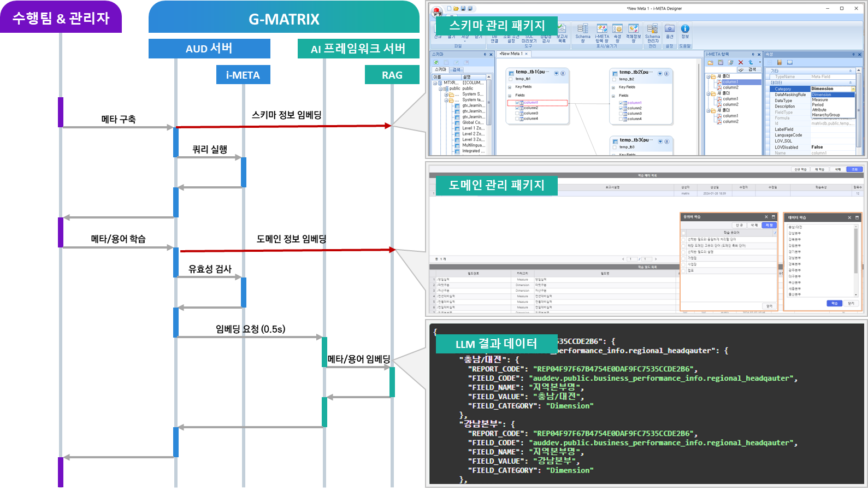This screenshot has height=490, width=868.
Task: Select the New Meta 1 document tab
Action: [x=511, y=54]
